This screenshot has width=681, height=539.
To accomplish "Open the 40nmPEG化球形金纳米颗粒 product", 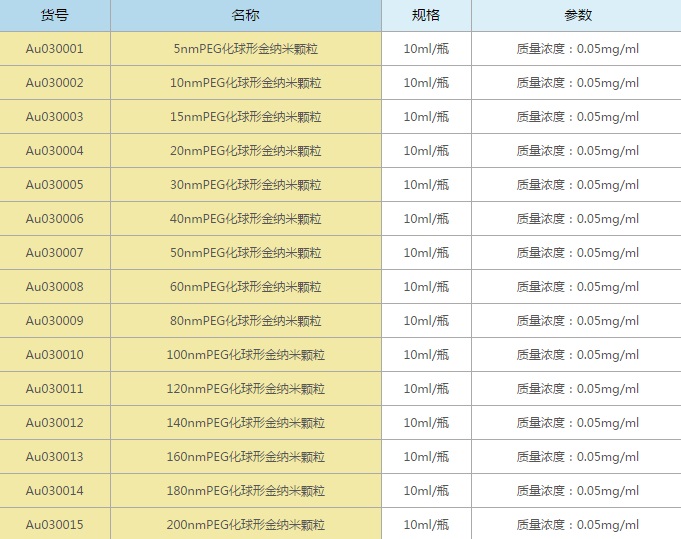I will [246, 219].
